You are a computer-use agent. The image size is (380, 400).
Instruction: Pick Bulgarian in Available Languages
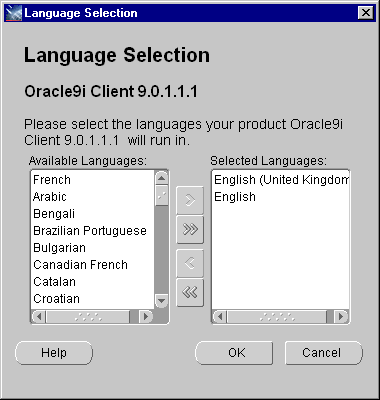click(x=93, y=248)
